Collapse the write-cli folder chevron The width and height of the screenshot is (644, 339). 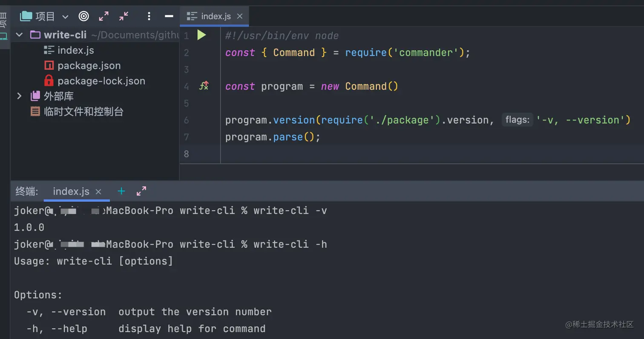[19, 34]
